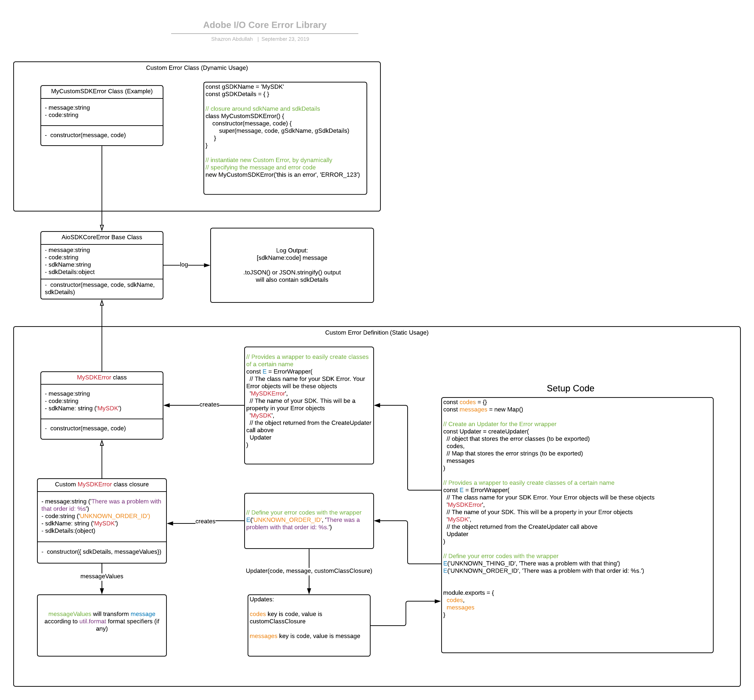754x700 pixels.
Task: Click the AioSDKCoreError Base Class header
Action: point(102,237)
